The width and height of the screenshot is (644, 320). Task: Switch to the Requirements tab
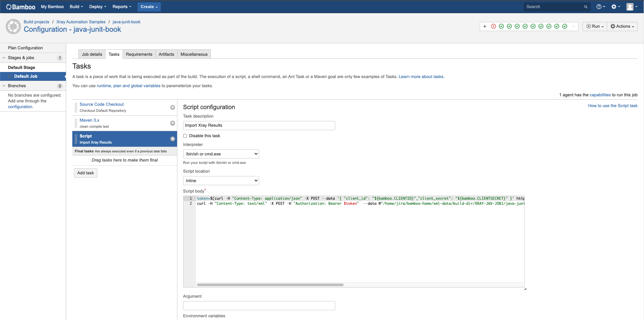pyautogui.click(x=139, y=54)
